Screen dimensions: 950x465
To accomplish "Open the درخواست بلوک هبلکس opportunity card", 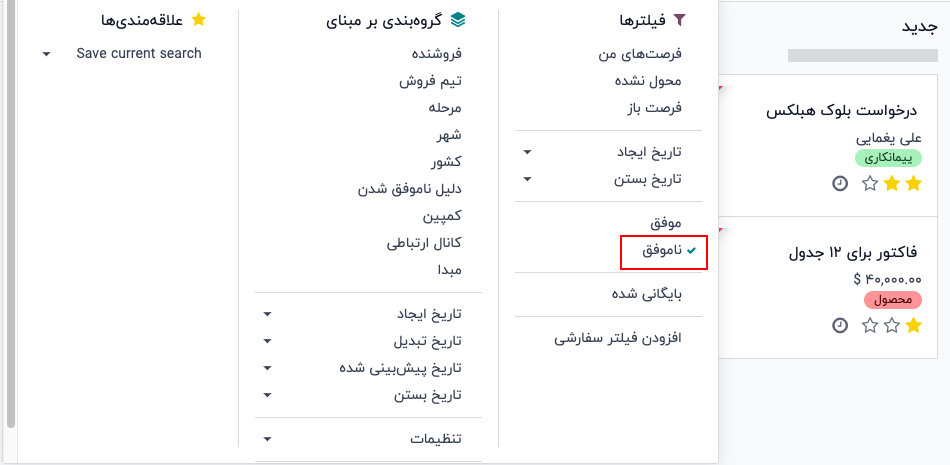I will [x=841, y=111].
